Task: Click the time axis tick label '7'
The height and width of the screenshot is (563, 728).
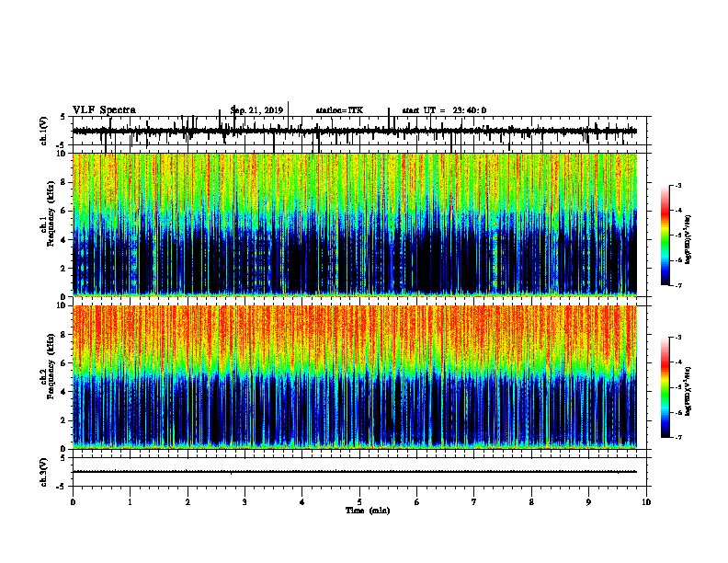Action: pos(474,502)
